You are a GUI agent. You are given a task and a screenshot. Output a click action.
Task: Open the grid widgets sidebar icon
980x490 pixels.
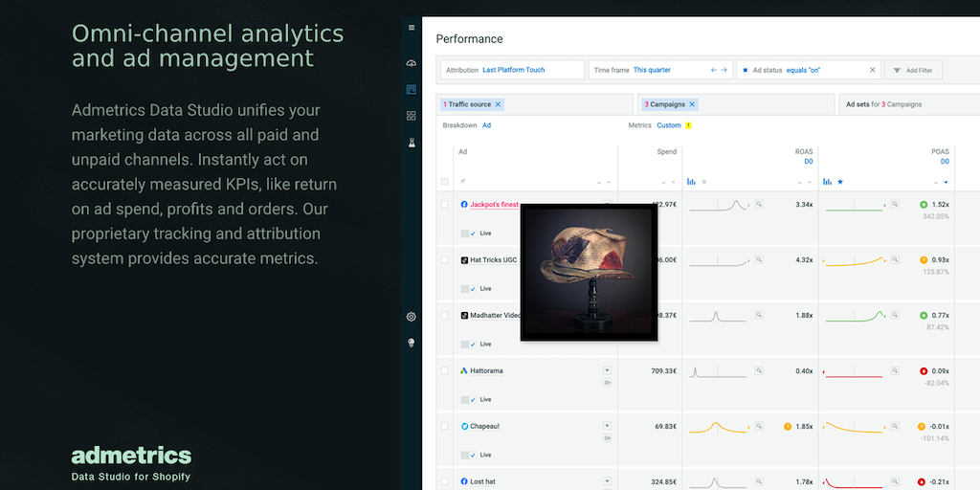tap(412, 116)
